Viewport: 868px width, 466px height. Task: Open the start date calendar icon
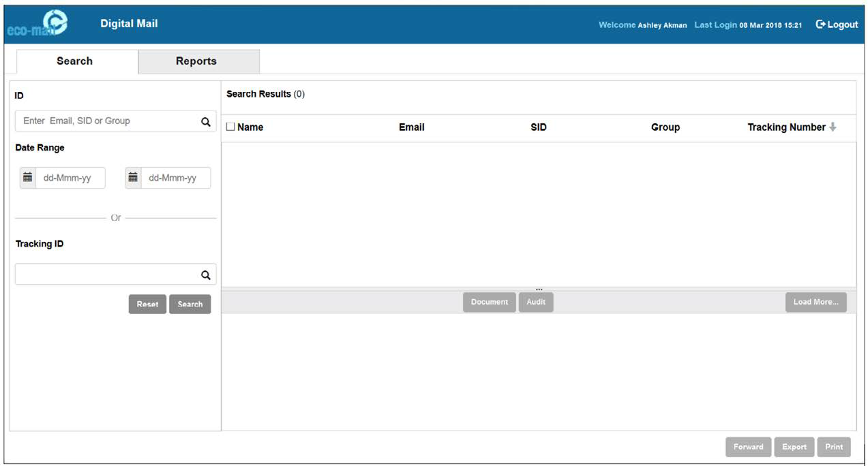pos(28,178)
